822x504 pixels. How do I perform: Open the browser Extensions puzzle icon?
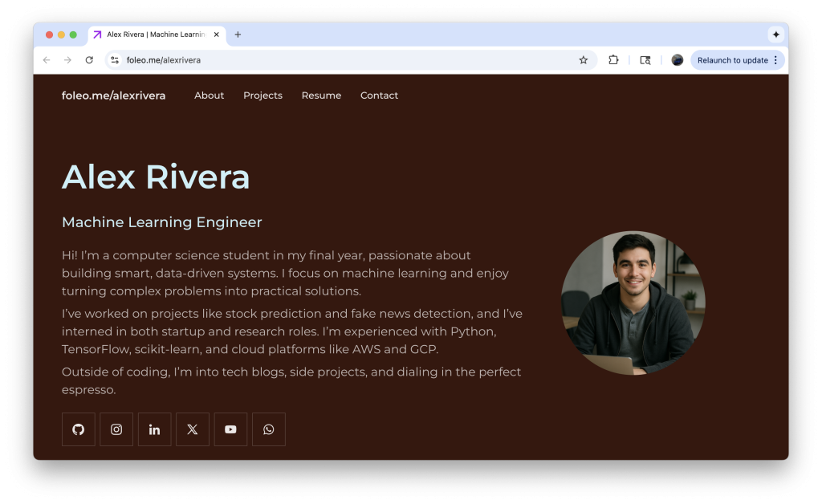(613, 60)
